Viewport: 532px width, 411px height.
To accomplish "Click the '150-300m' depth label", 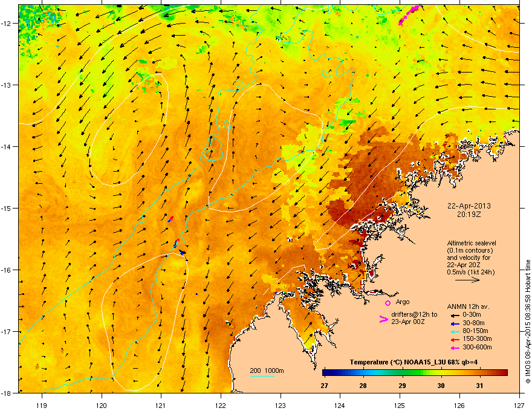I will (x=477, y=338).
